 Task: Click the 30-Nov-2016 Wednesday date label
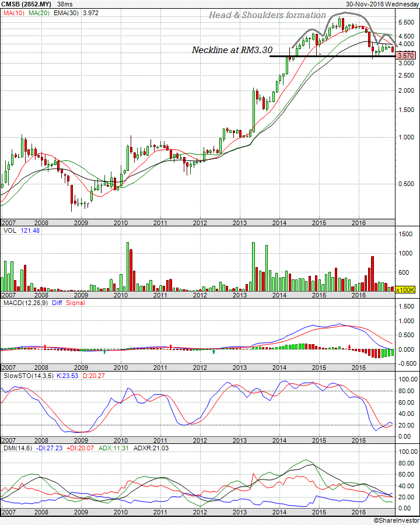pyautogui.click(x=382, y=4)
